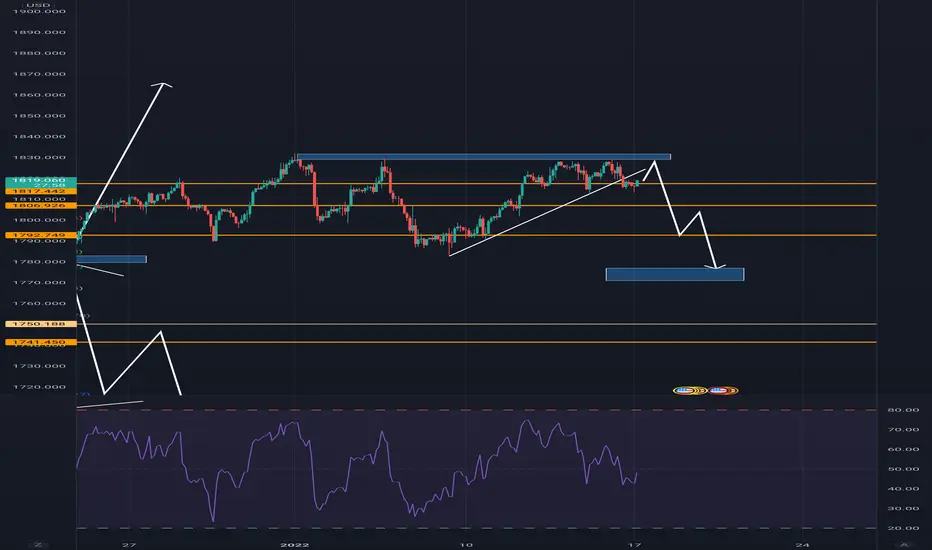This screenshot has width=932, height=550.
Task: Click the 1870.000 price axis value
Action: [x=39, y=74]
